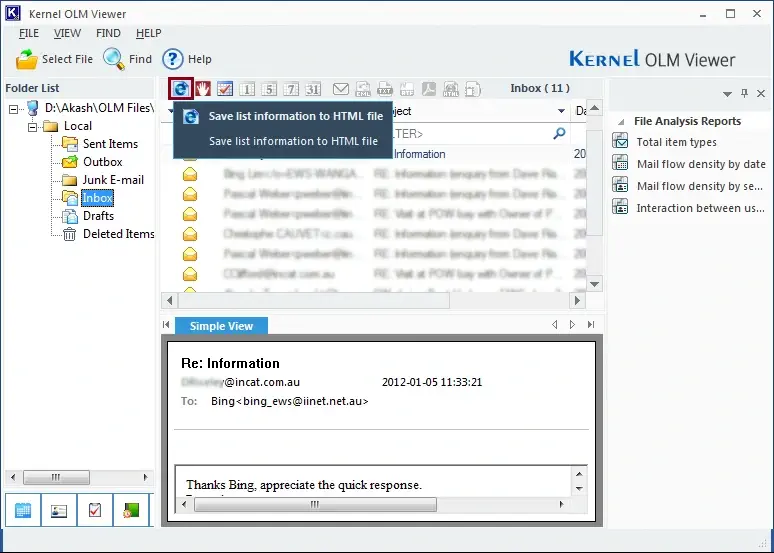
Task: Open Total item types report
Action: 676,142
